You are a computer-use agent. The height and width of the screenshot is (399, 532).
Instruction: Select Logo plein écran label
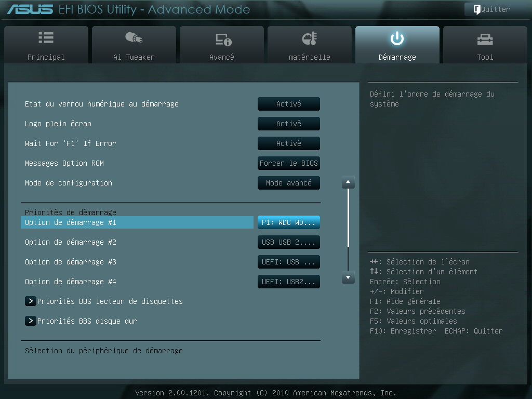[x=58, y=124]
